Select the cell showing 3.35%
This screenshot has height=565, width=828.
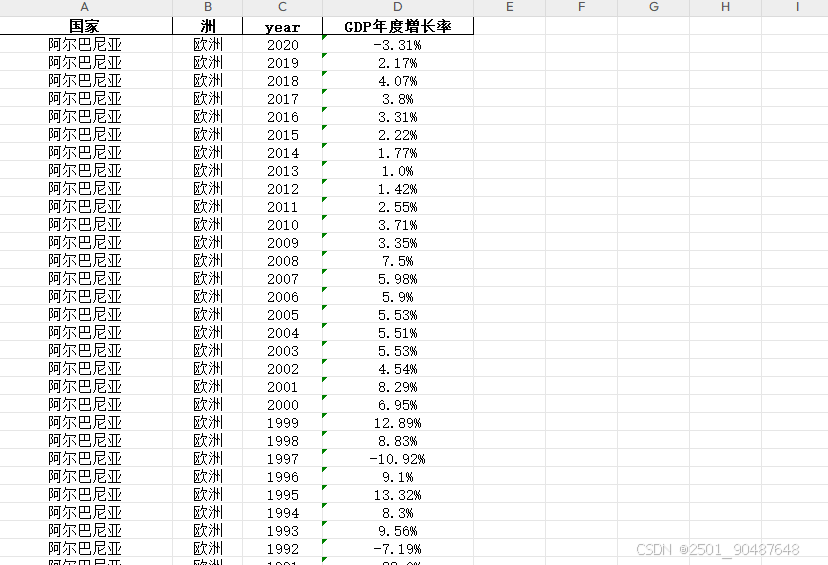tap(398, 242)
